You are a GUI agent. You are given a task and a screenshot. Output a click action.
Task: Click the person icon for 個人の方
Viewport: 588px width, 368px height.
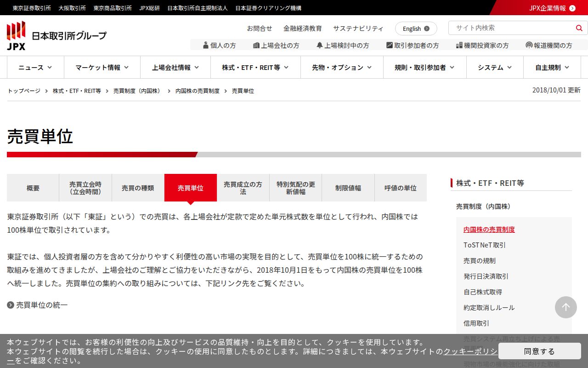click(205, 45)
